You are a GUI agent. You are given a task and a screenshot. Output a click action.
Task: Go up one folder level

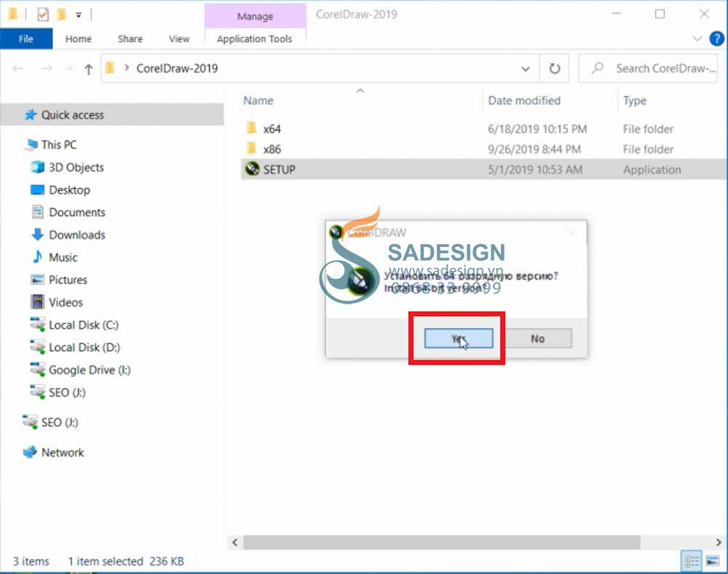(88, 69)
